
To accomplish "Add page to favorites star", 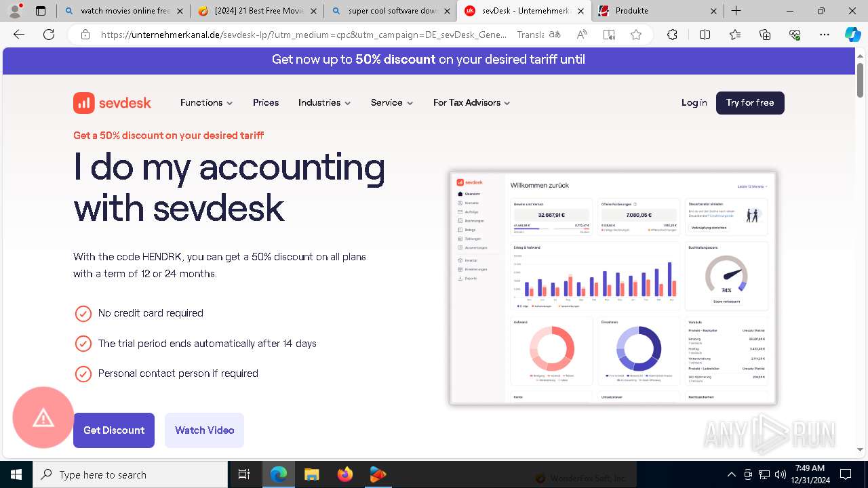I will click(x=636, y=35).
